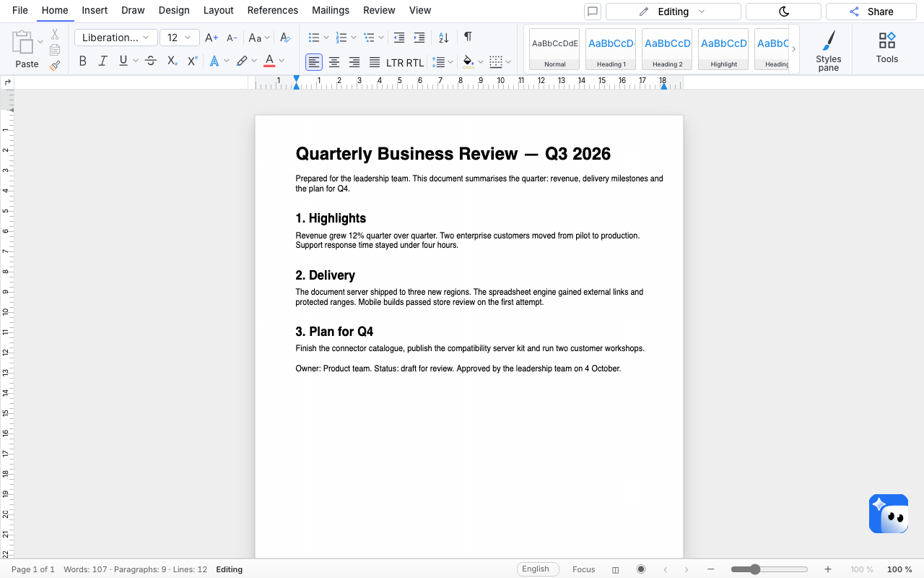The image size is (924, 578).
Task: Toggle Bold formatting
Action: pos(82,61)
